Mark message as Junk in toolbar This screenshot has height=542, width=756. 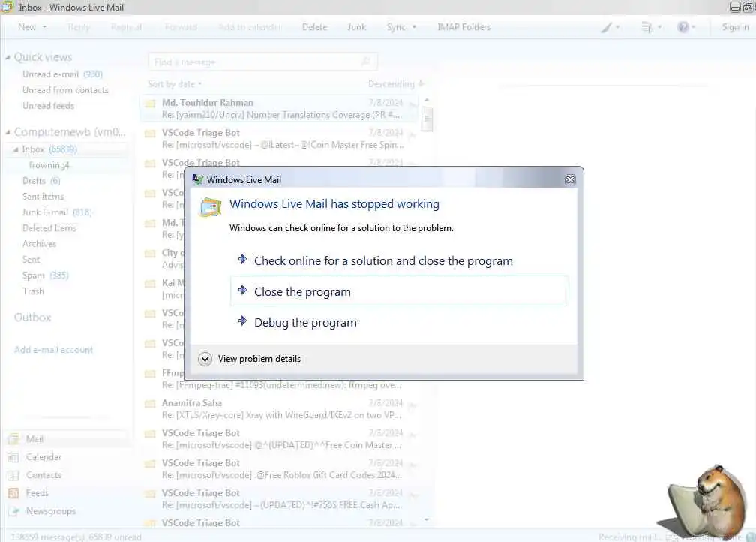[357, 27]
